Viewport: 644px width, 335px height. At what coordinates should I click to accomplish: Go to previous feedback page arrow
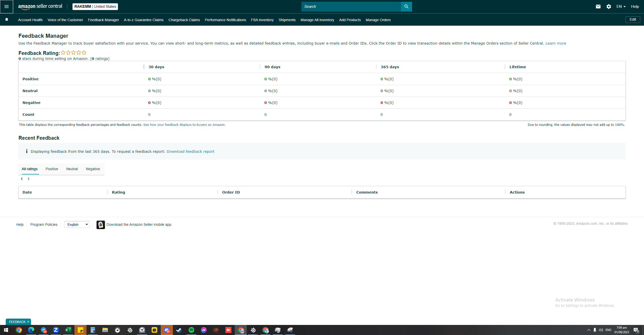[22, 179]
